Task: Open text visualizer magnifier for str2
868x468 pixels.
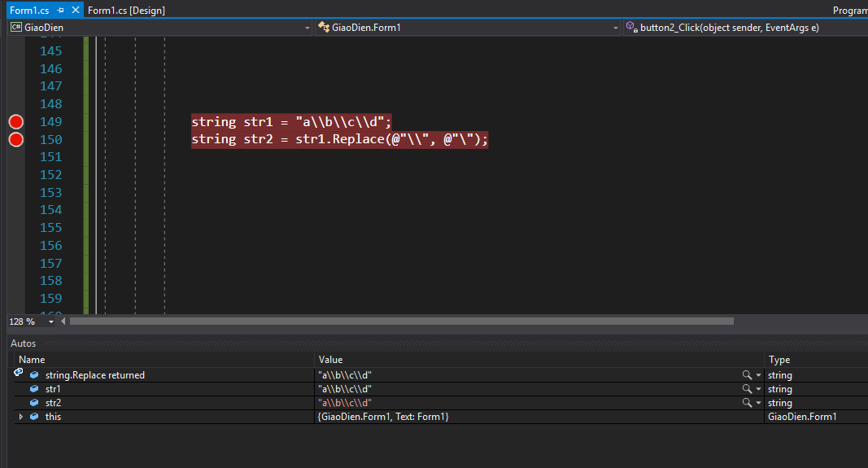Action: coord(747,403)
